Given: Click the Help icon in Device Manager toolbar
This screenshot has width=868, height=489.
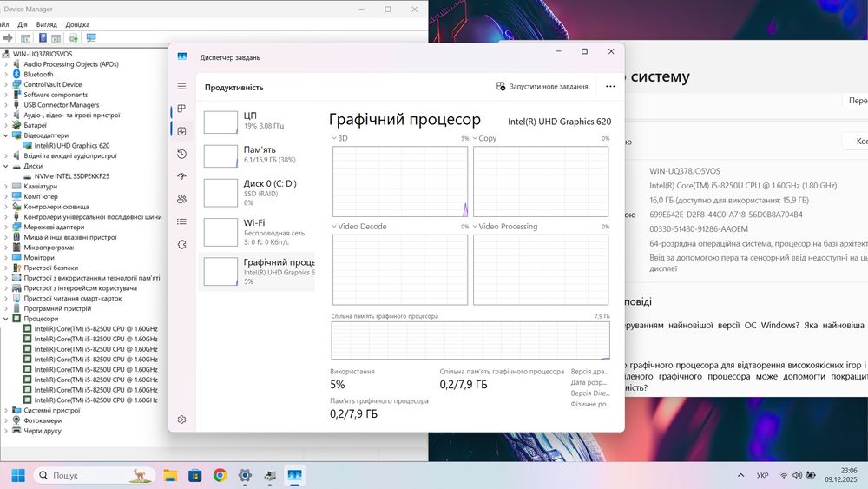Looking at the screenshot, I should click(43, 37).
